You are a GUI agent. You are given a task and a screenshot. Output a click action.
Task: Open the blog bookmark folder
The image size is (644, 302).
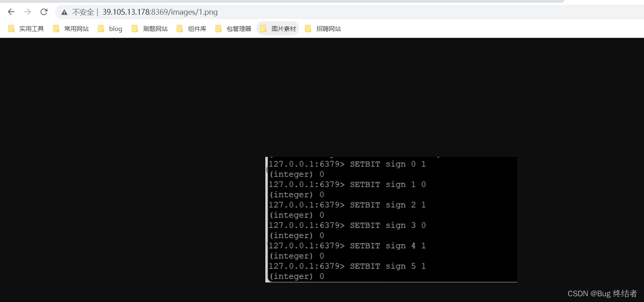[110, 29]
